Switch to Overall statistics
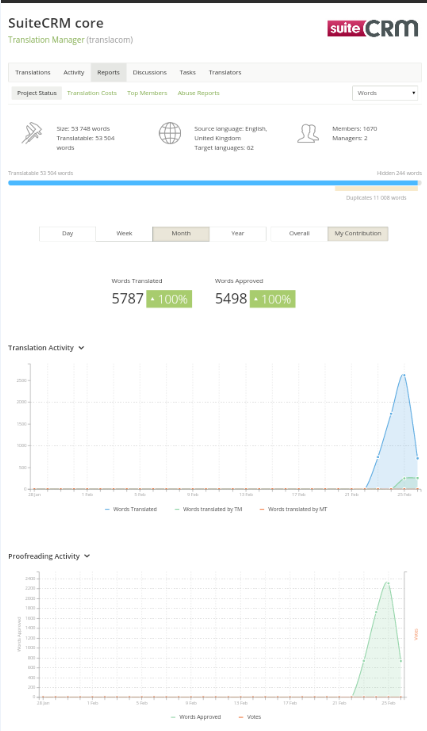 pos(299,233)
